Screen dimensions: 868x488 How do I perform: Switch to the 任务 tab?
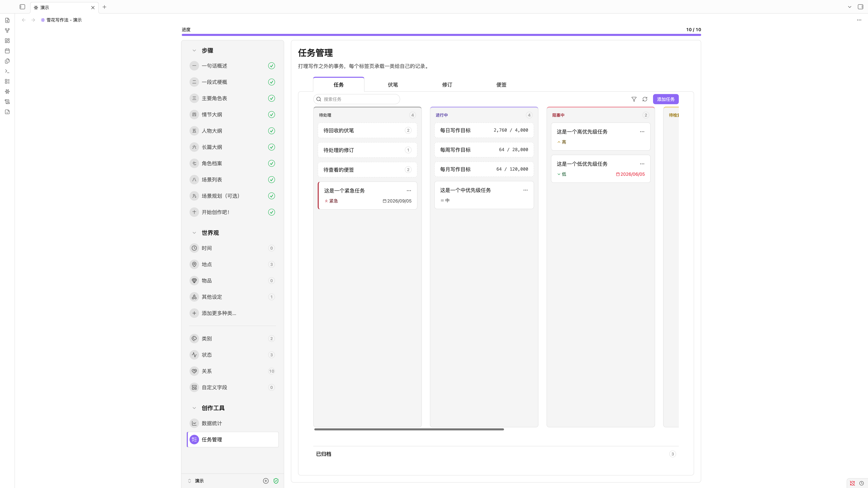click(x=338, y=85)
